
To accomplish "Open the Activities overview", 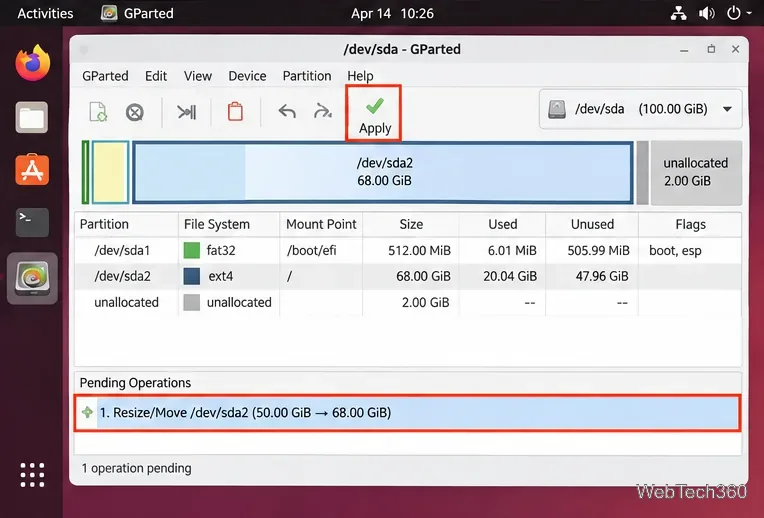I will 45,13.
